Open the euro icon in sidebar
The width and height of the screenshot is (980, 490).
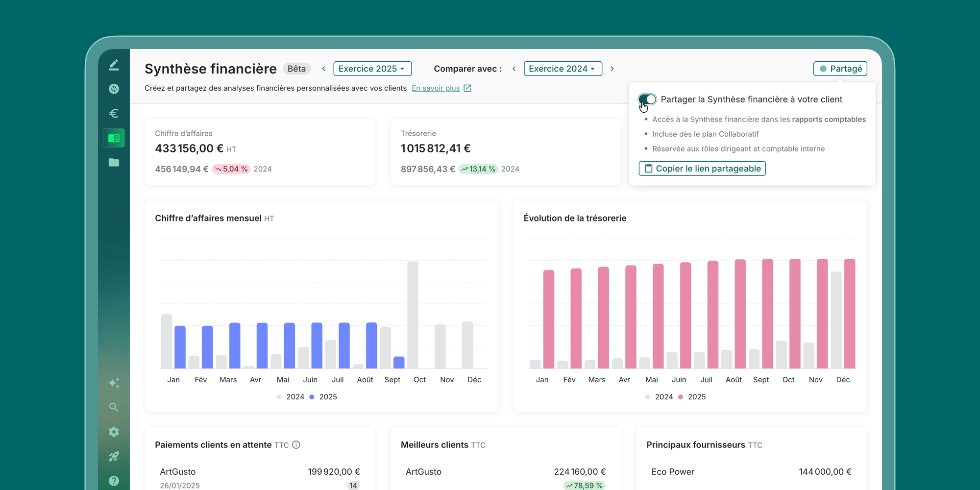[x=114, y=113]
